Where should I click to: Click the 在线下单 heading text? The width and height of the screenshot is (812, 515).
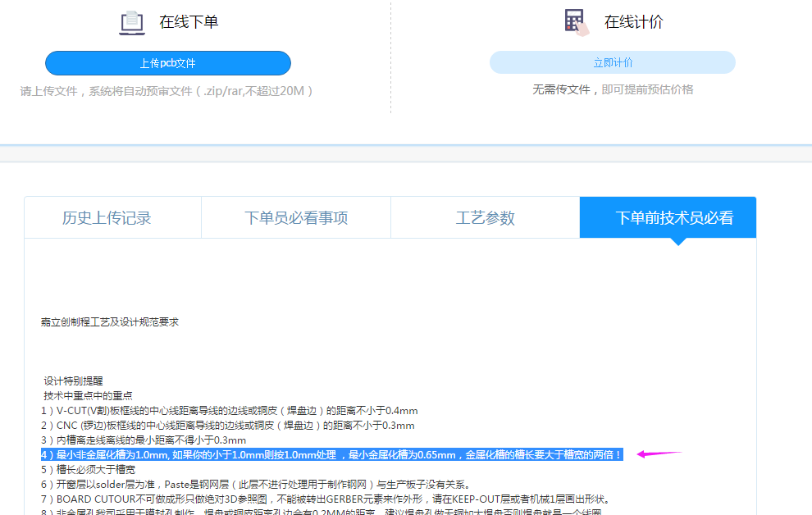tap(189, 22)
